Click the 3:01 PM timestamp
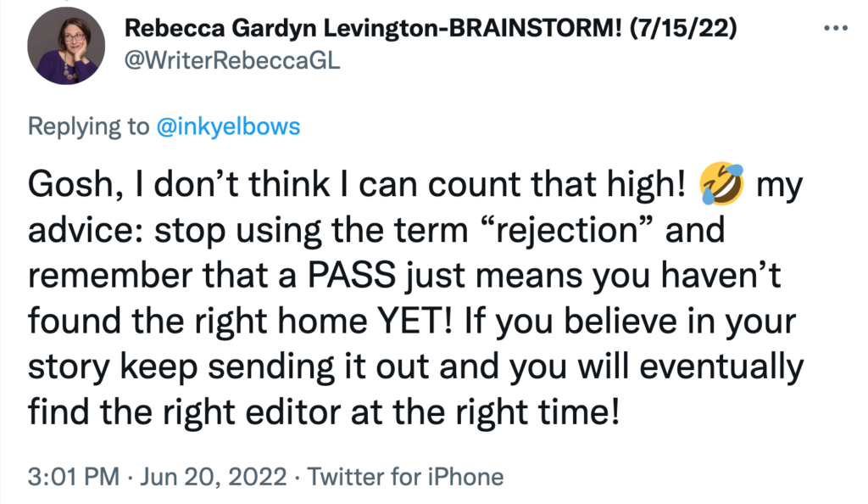The image size is (868, 504). point(74,477)
